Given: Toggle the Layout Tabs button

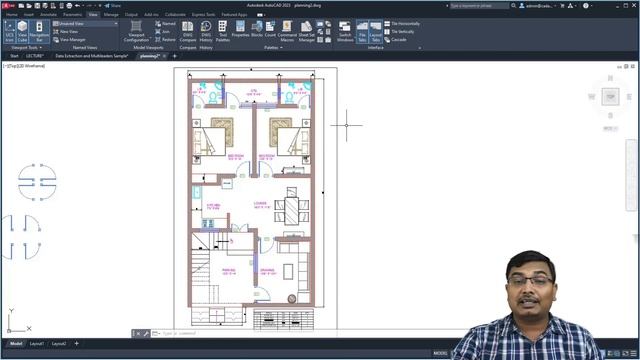Looking at the screenshot, I should (x=376, y=31).
